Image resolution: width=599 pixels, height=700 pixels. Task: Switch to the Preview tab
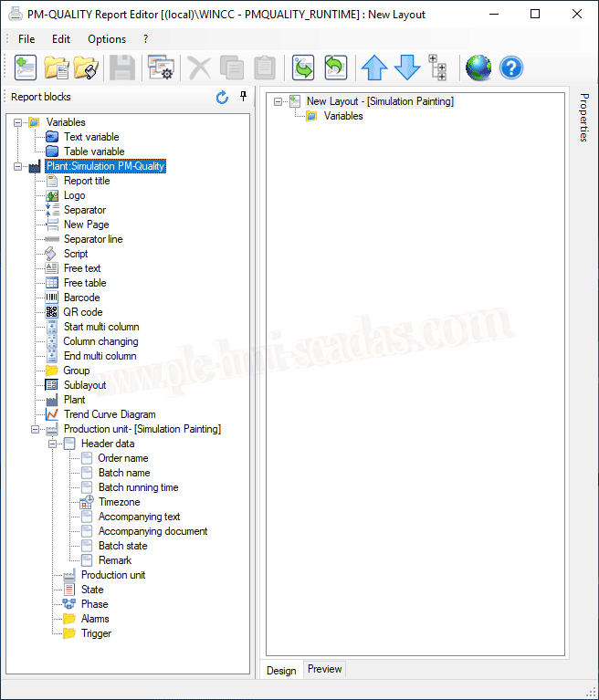324,669
